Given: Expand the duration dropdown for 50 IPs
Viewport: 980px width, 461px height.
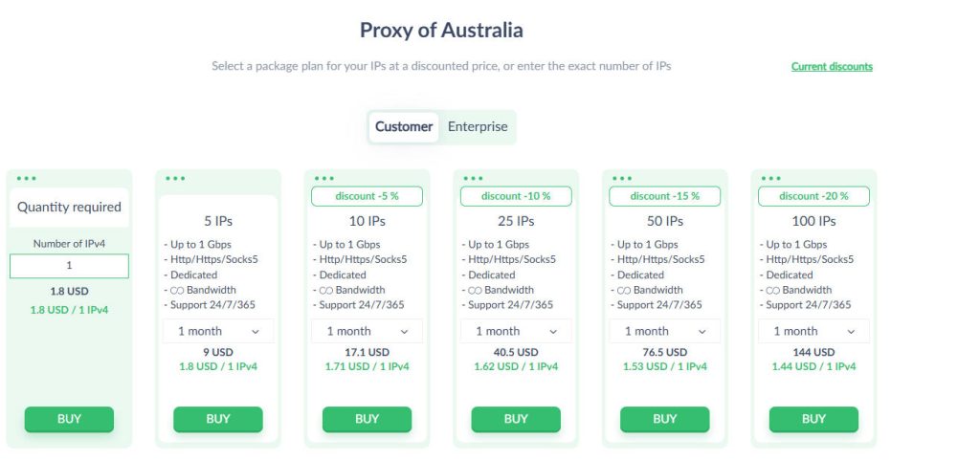Looking at the screenshot, I should (x=664, y=331).
